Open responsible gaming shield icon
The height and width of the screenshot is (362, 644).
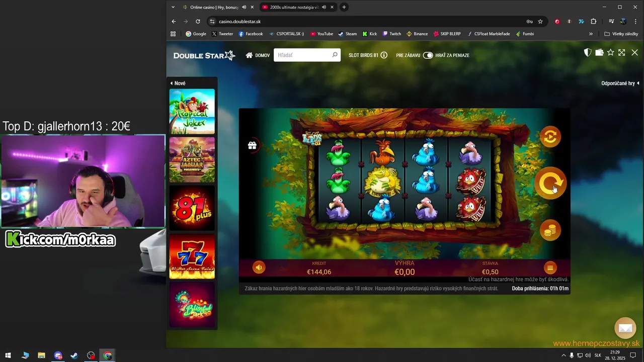coord(587,53)
